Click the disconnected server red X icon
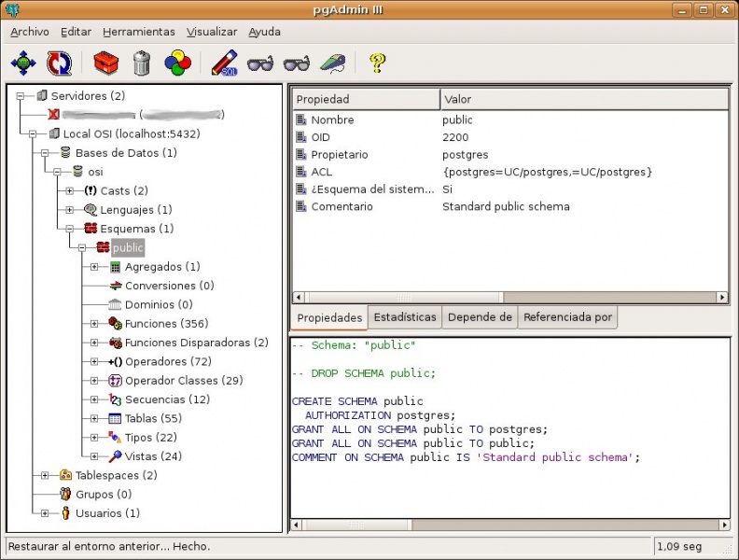 coord(53,115)
